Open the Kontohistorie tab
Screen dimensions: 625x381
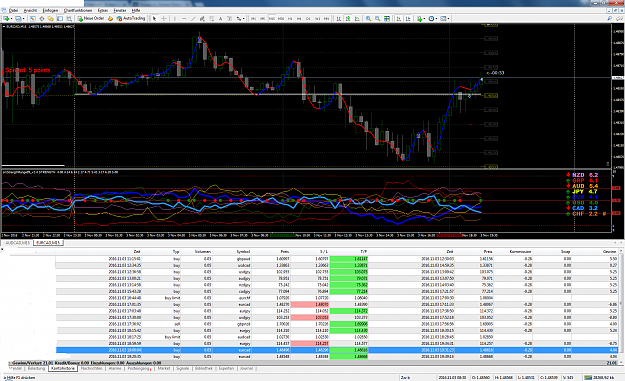[x=63, y=369]
